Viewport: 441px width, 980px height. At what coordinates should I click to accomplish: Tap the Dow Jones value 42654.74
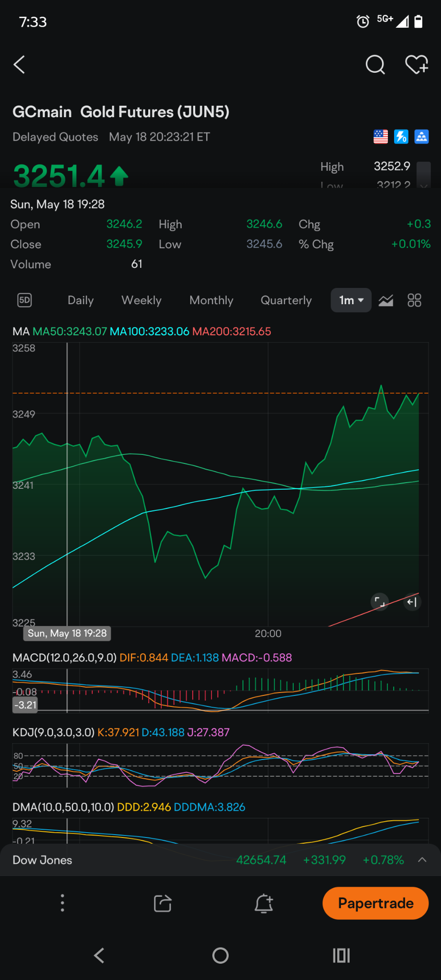[261, 860]
